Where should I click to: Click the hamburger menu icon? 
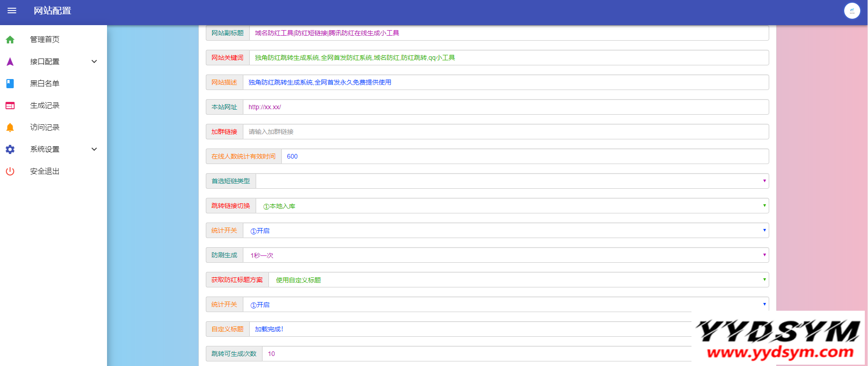coord(12,11)
